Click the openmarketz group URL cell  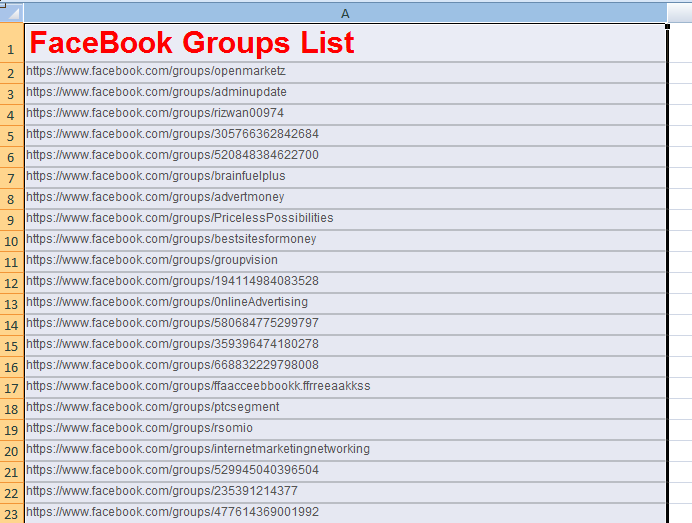pos(345,72)
